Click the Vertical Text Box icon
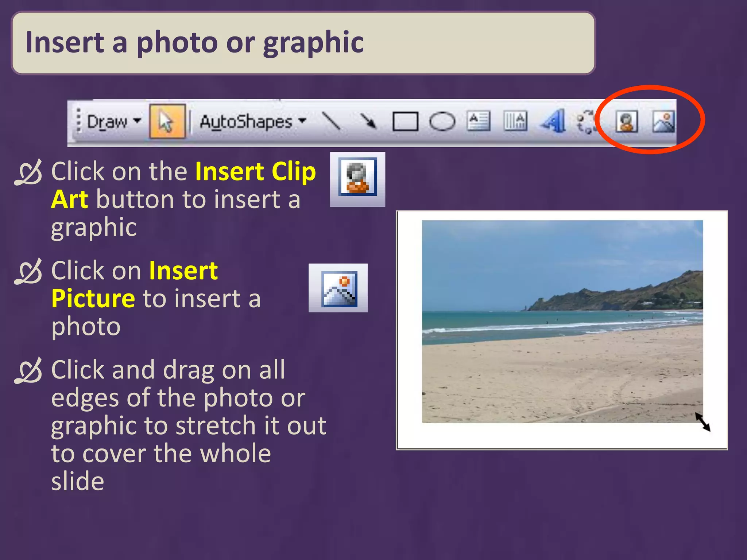Viewport: 747px width, 560px height. tap(515, 121)
